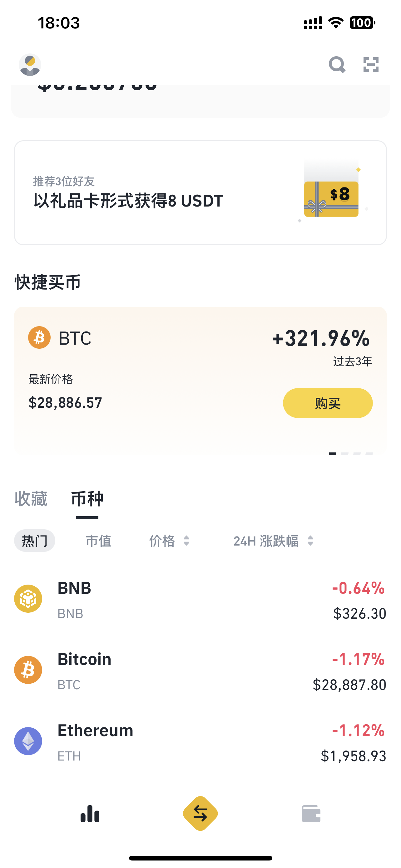Tap the BNB coin icon
This screenshot has width=401, height=868.
(x=28, y=599)
